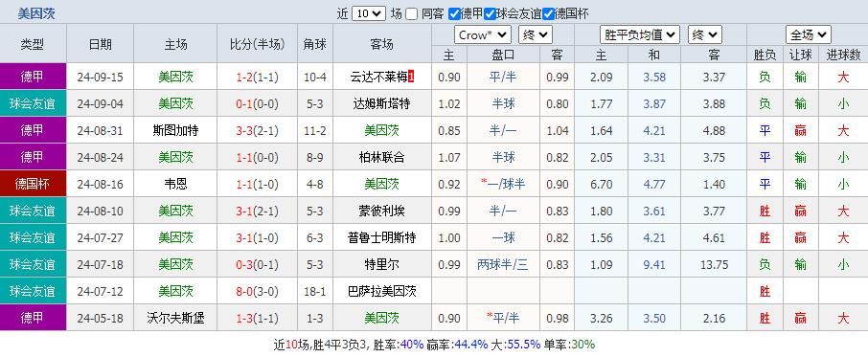Uncheck the 球会友谊 filter checkbox

click(x=490, y=13)
